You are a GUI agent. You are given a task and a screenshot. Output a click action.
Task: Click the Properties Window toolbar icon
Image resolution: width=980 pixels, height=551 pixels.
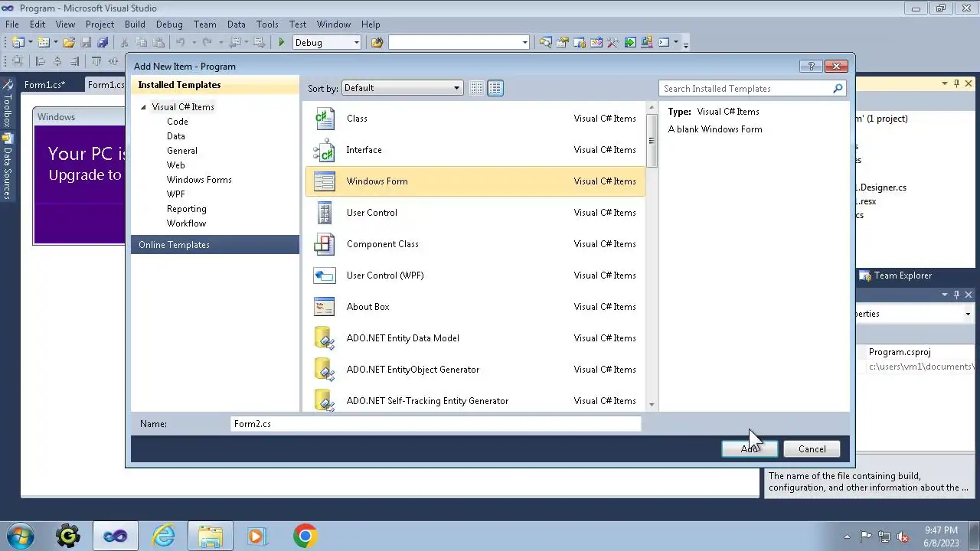coord(563,43)
